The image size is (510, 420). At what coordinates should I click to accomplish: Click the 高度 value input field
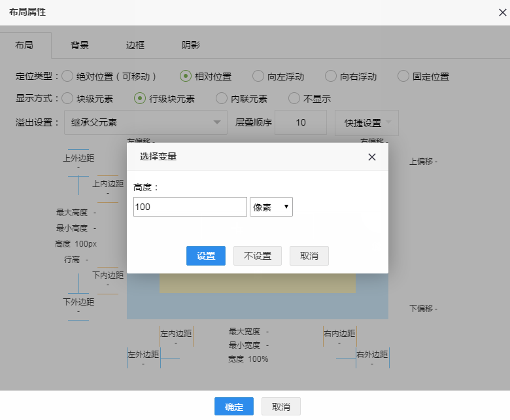point(190,207)
